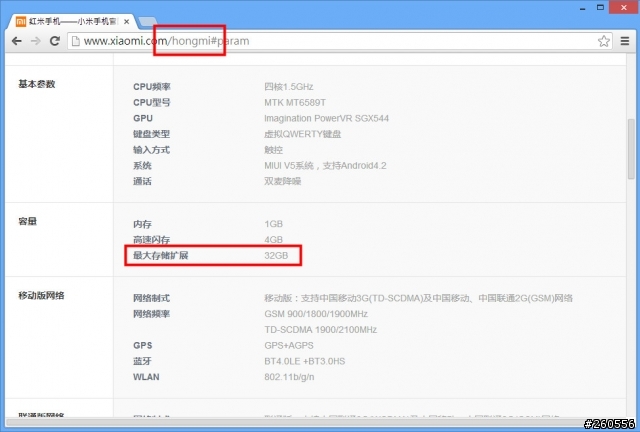Click the 系统 label
Image resolution: width=640 pixels, height=432 pixels.
(x=142, y=165)
